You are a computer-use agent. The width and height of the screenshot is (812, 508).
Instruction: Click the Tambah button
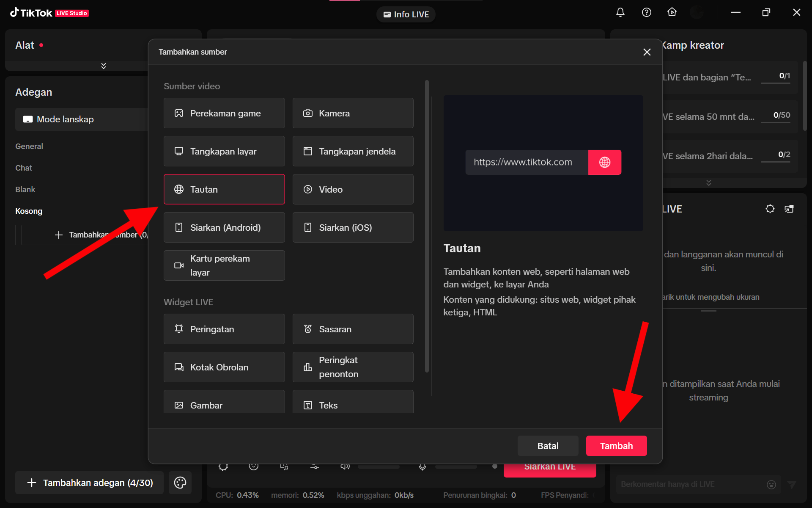[x=616, y=446]
